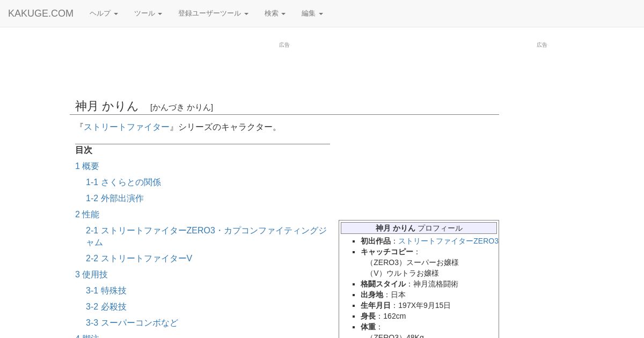Click the 目次 contents heading
Image resolution: width=644 pixels, height=338 pixels.
(84, 150)
